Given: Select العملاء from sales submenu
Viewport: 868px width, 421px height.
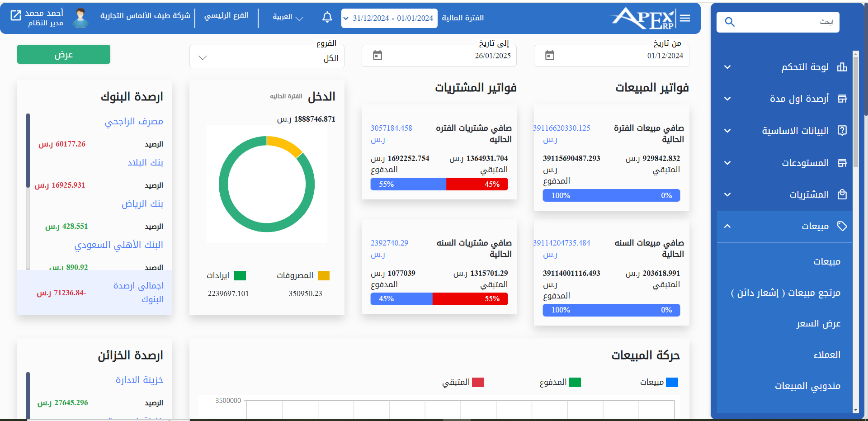Looking at the screenshot, I should (x=827, y=354).
